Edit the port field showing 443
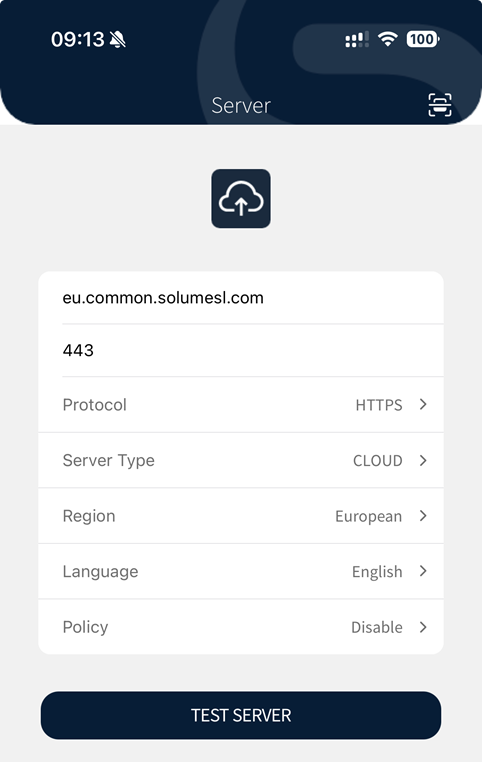 click(241, 350)
